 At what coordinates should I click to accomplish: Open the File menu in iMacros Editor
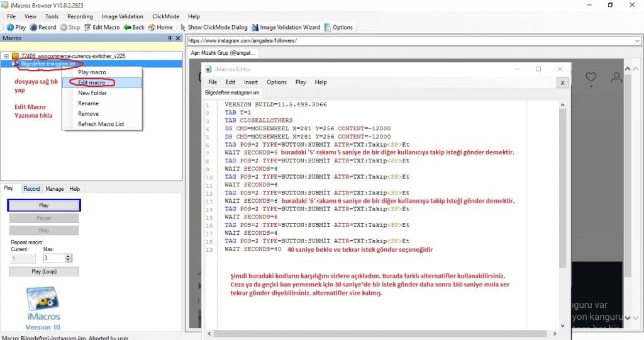pyautogui.click(x=213, y=82)
